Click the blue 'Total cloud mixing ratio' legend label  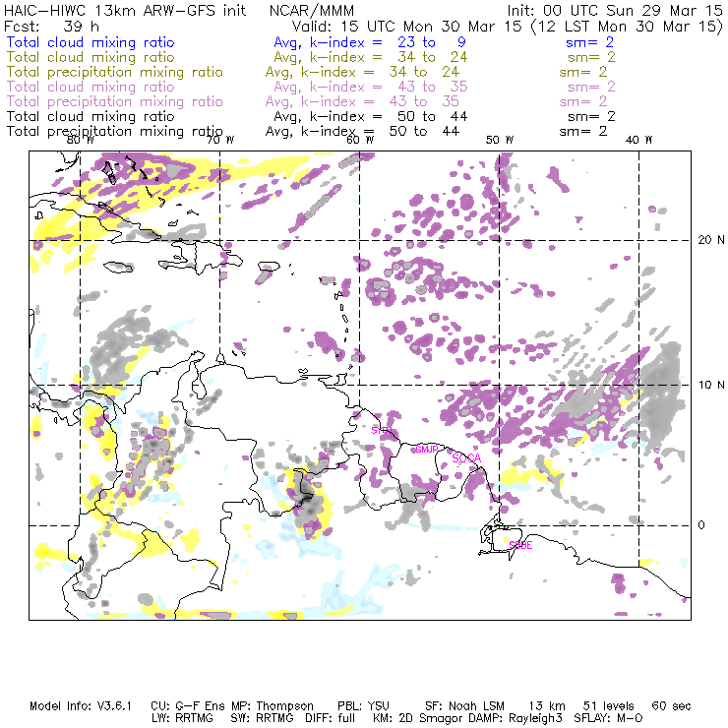click(x=91, y=42)
